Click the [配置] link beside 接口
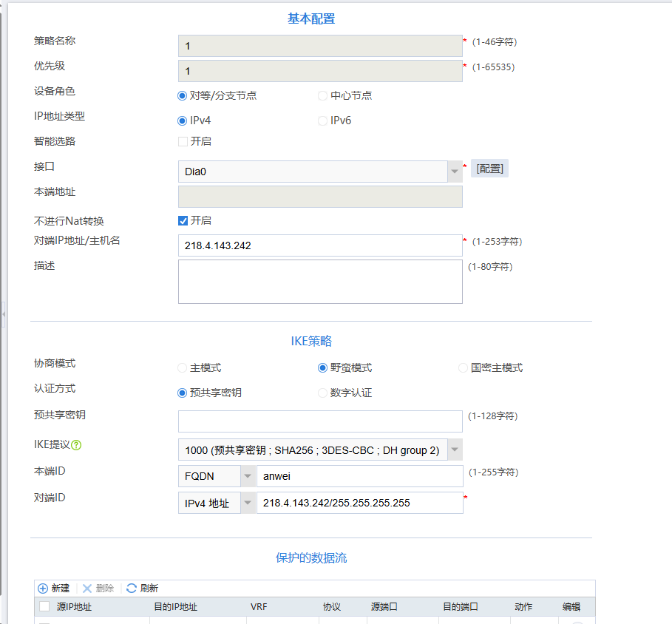This screenshot has height=624, width=672. click(x=490, y=169)
